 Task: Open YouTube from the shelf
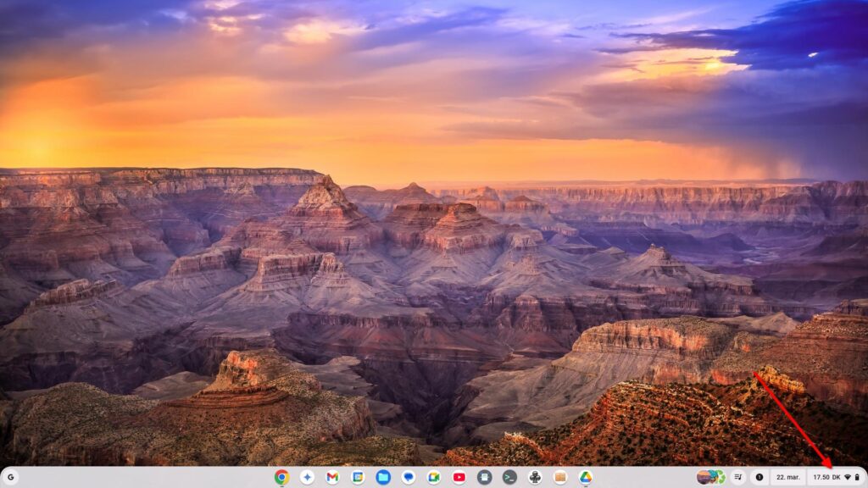(459, 477)
